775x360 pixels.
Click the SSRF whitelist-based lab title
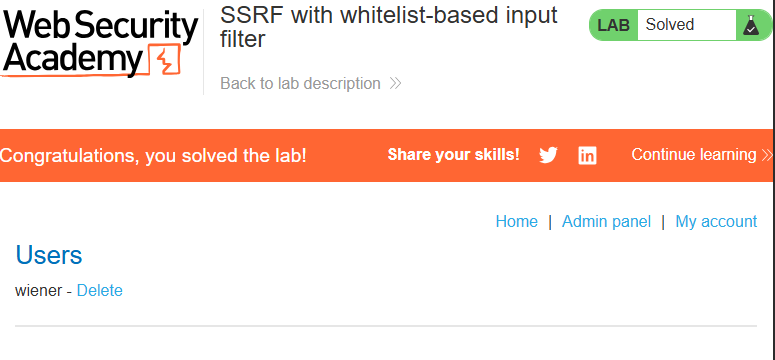(388, 27)
